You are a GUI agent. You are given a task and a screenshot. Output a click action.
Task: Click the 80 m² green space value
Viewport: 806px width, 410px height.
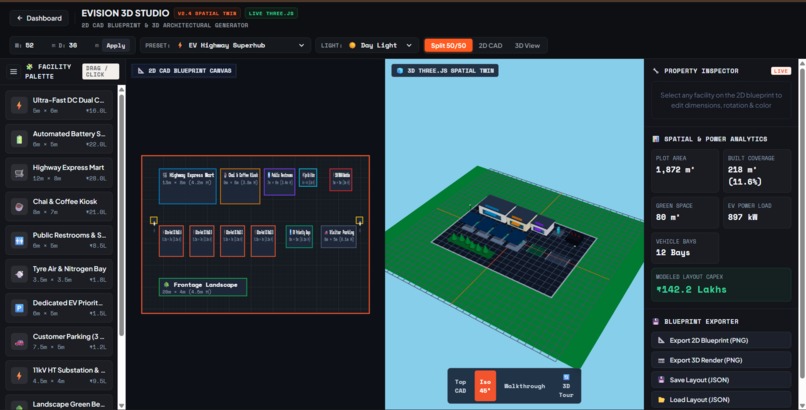(x=668, y=217)
